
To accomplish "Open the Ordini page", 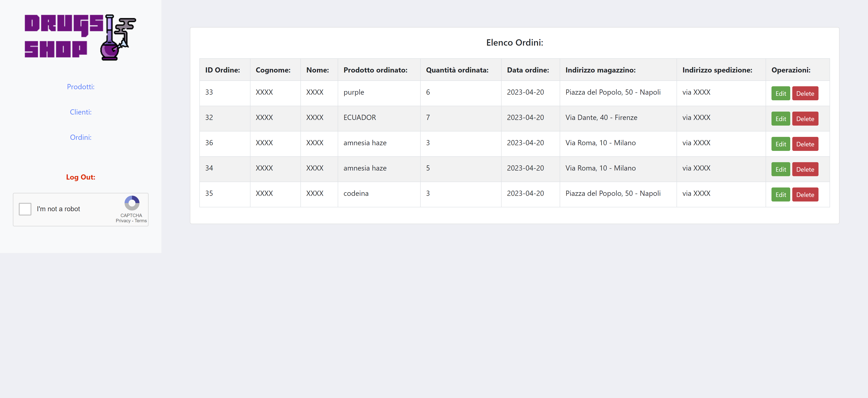I will point(80,137).
